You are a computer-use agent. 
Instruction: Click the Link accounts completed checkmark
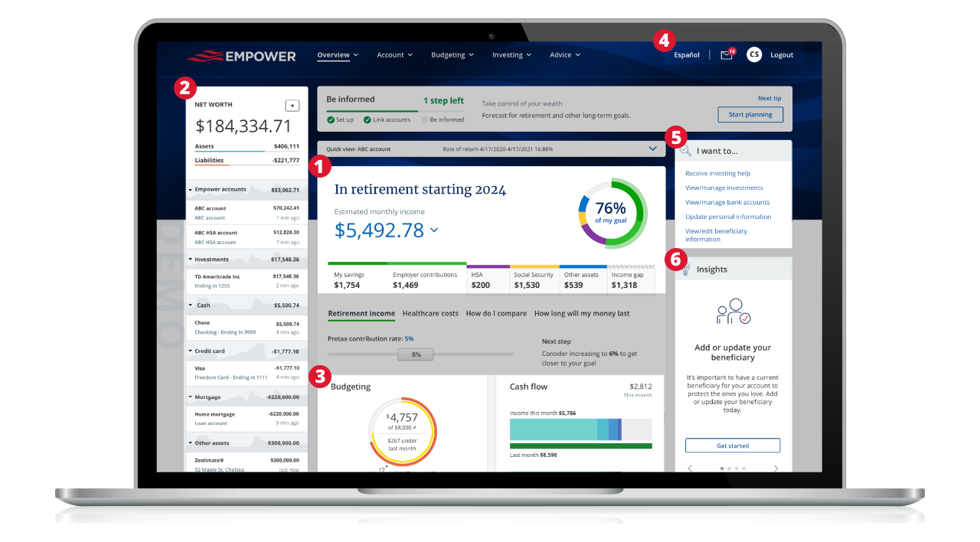click(x=367, y=120)
